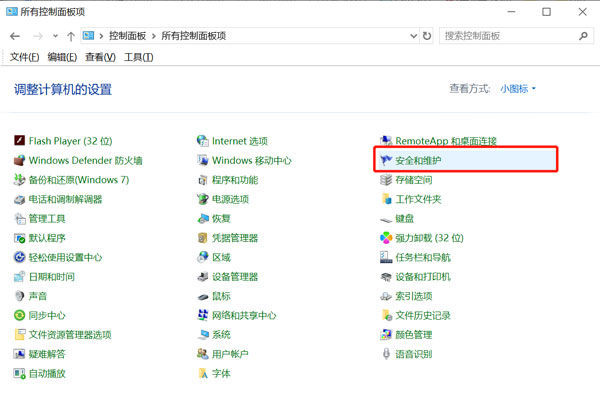Open the 文件(F) menu
This screenshot has width=600, height=401.
[x=24, y=57]
